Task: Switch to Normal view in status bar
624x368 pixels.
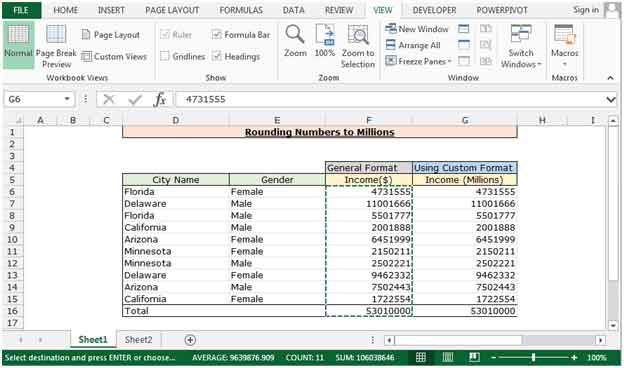Action: coord(421,357)
